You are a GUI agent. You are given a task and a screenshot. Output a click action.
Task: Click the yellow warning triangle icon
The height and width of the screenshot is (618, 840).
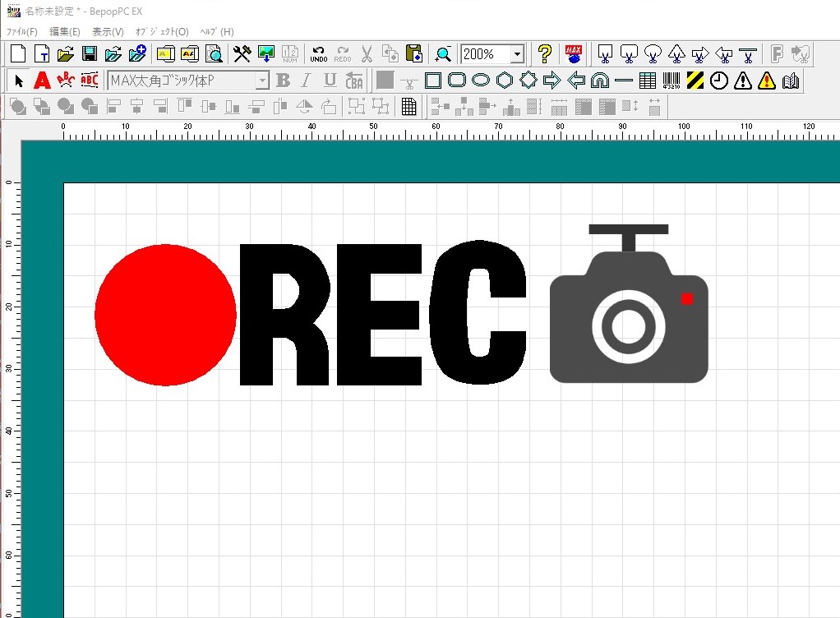pos(767,81)
